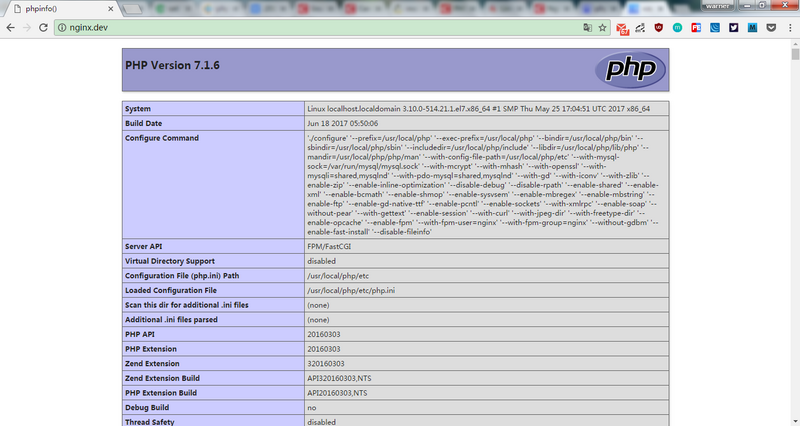Screen dimensions: 800x426
Task: Open the dark Y bookmark extension
Action: 734,28
